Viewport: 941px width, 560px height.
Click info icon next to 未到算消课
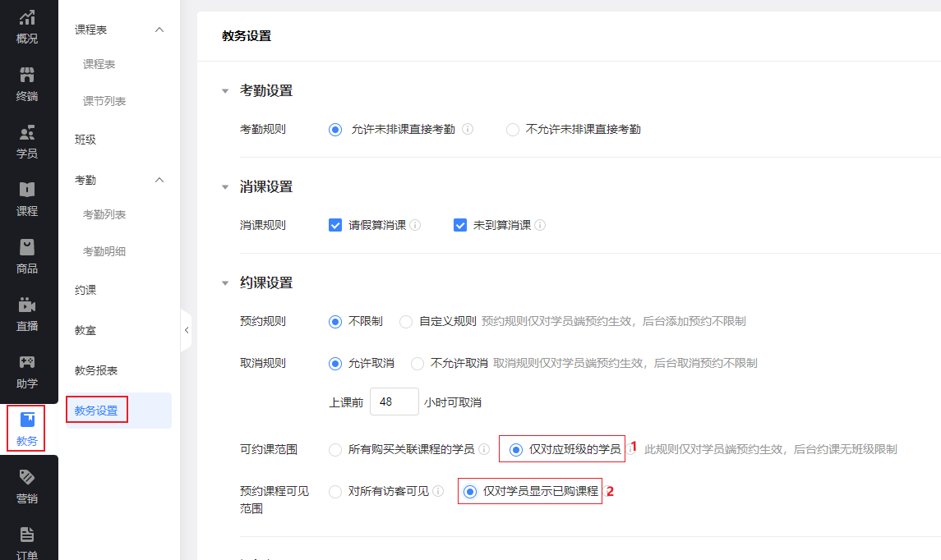(x=540, y=225)
